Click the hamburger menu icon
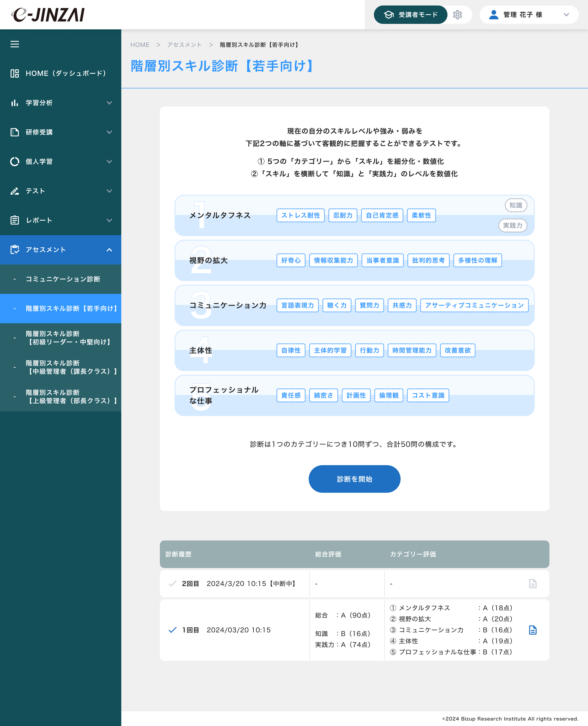Screen dimensions: 588x726 15,44
